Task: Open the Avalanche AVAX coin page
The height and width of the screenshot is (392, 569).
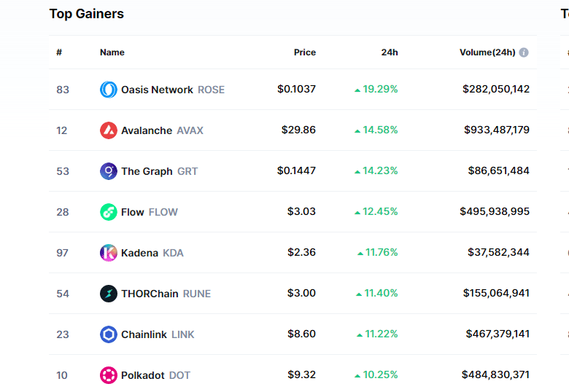Action: pyautogui.click(x=162, y=130)
